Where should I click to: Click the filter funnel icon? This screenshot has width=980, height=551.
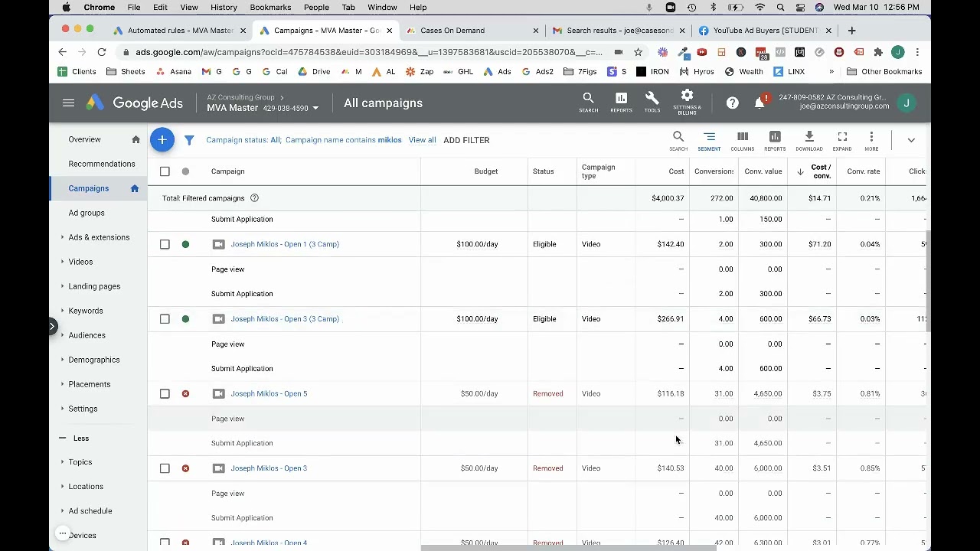189,140
